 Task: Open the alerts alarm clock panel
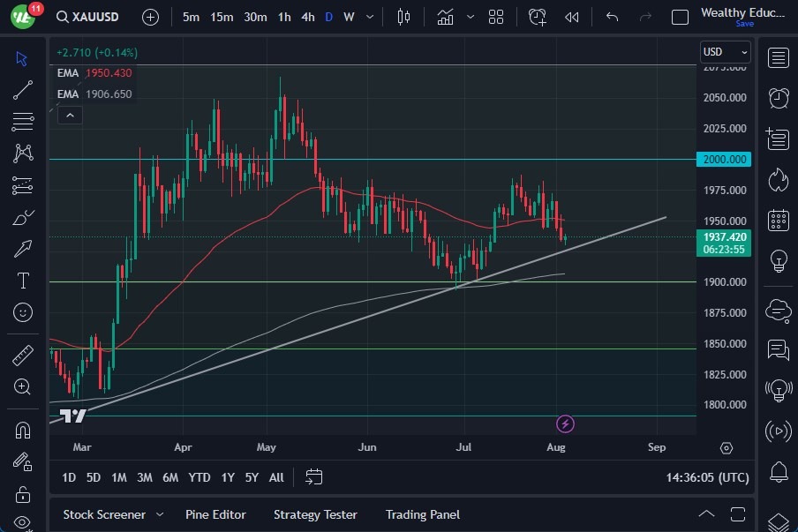click(x=778, y=98)
